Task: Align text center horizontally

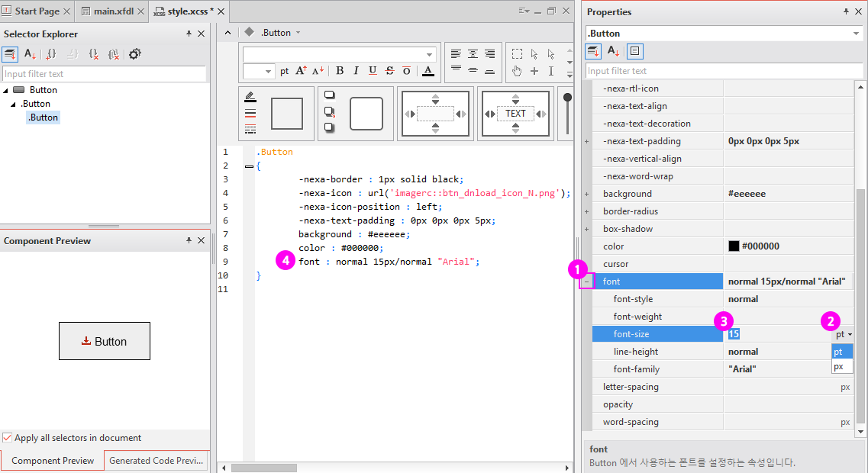Action: (x=473, y=54)
